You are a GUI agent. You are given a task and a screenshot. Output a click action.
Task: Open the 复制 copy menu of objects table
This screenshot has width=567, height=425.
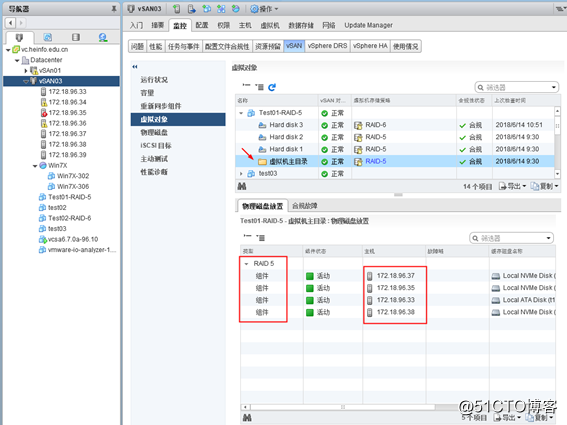point(544,186)
